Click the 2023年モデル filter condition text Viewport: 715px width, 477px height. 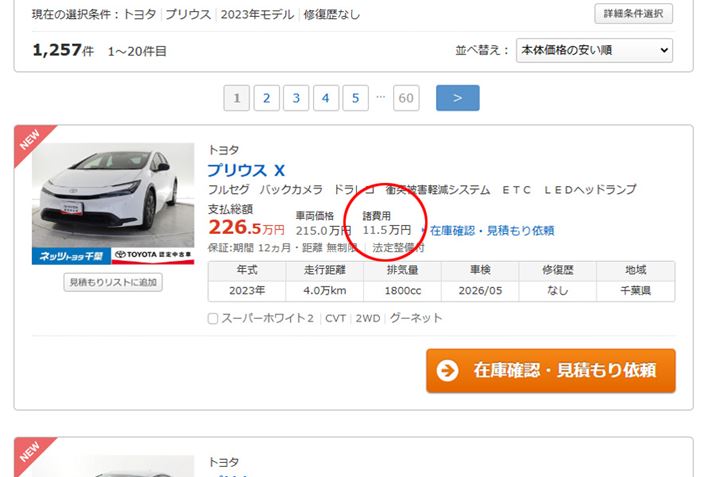pos(257,15)
